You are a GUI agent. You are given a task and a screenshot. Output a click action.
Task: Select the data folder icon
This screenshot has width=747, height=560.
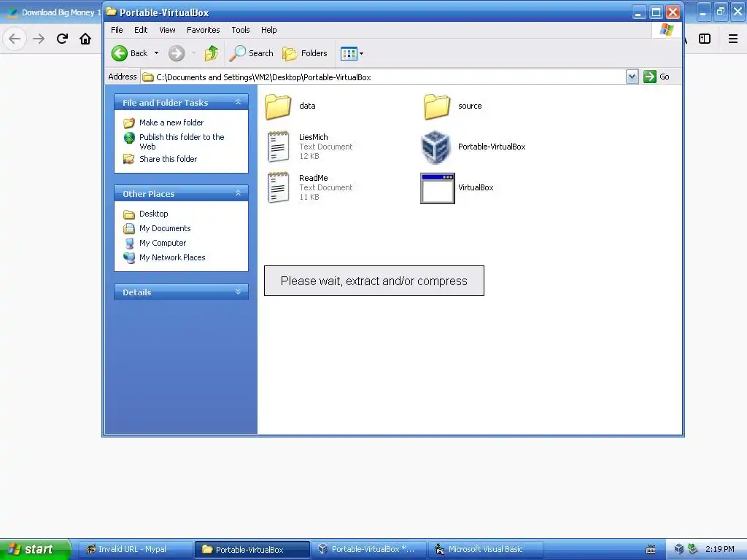pos(278,106)
